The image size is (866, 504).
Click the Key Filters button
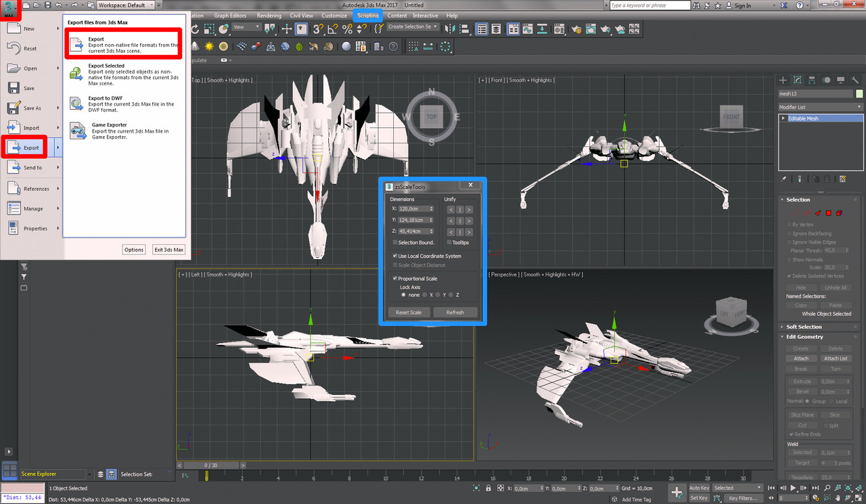[744, 498]
